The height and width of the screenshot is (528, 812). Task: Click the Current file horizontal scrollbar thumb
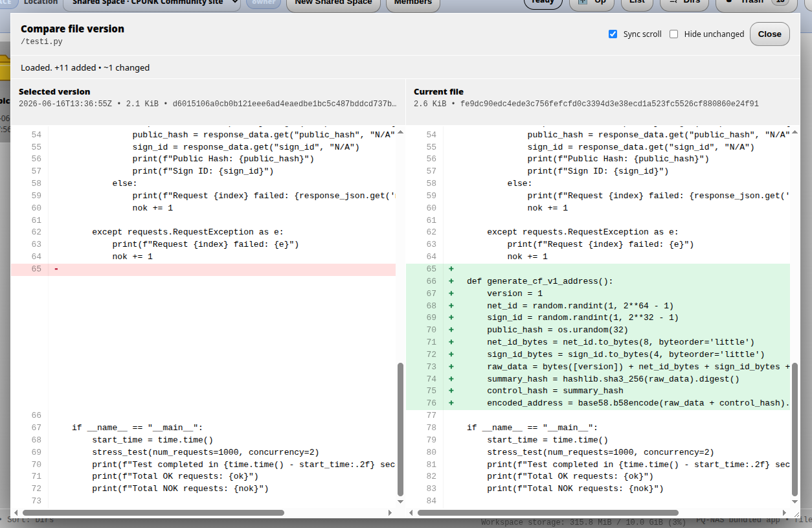548,512
